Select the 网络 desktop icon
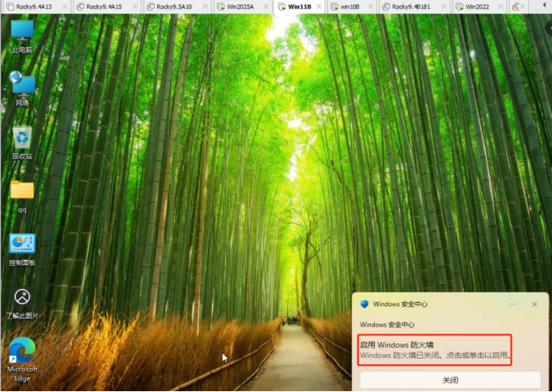 [22, 88]
